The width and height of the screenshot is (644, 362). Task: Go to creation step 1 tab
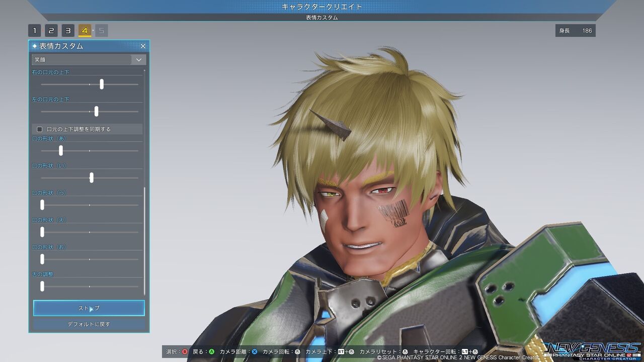[34, 31]
